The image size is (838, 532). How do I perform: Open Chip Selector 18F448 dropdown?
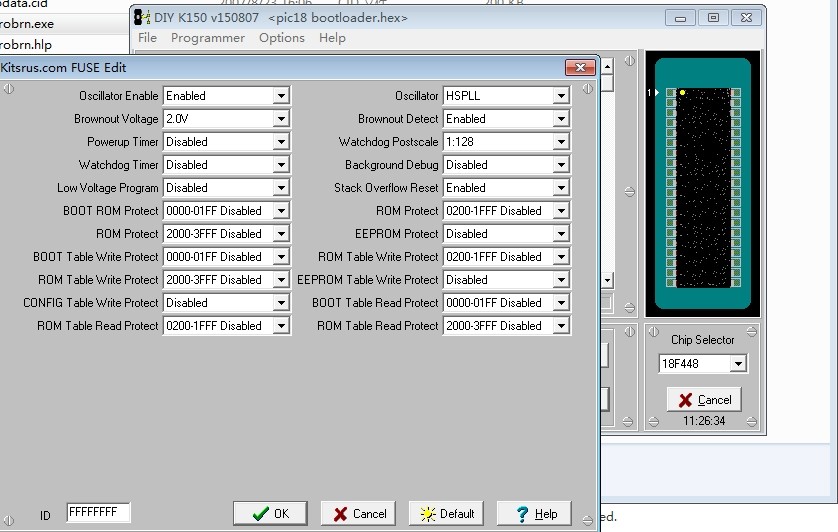tap(738, 364)
